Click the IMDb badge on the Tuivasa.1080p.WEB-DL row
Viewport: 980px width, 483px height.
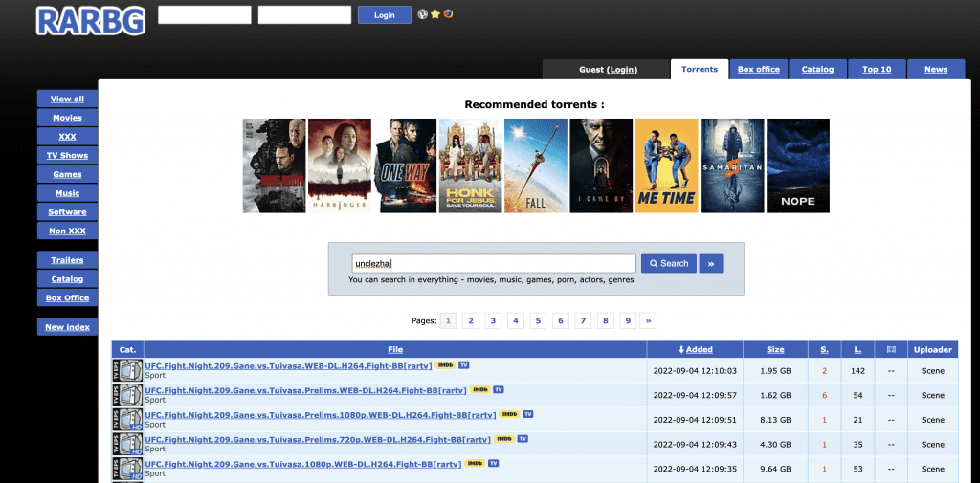tap(475, 463)
